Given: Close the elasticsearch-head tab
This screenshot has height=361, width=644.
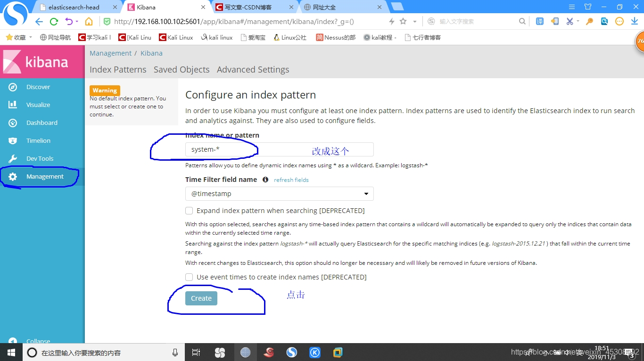Looking at the screenshot, I should click(115, 7).
